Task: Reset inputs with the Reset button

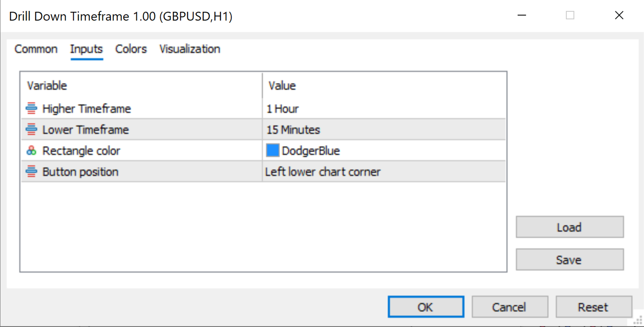Action: coord(593,307)
